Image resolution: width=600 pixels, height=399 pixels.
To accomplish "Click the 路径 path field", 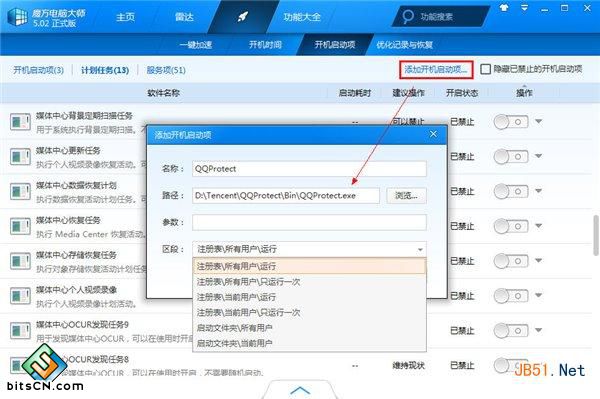I will click(x=286, y=196).
